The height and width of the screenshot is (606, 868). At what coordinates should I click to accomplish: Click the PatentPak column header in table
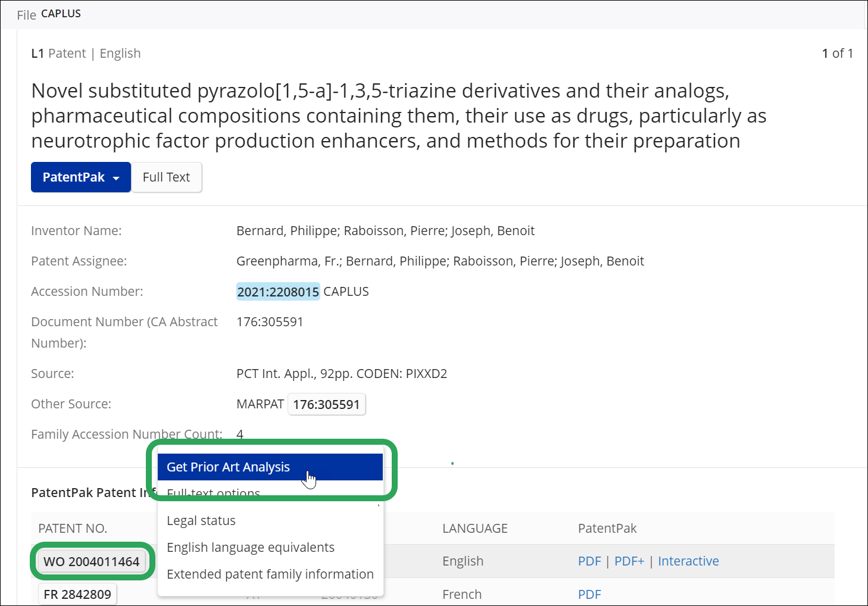607,529
